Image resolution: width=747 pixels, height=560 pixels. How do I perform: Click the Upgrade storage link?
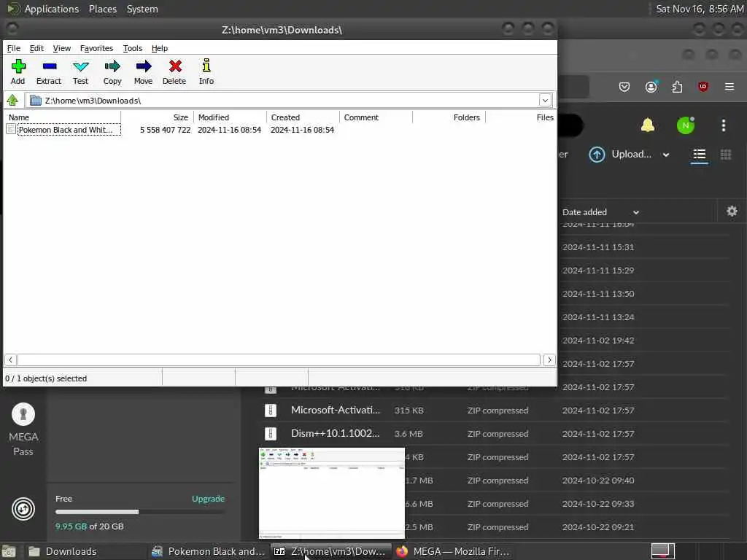[x=208, y=499]
